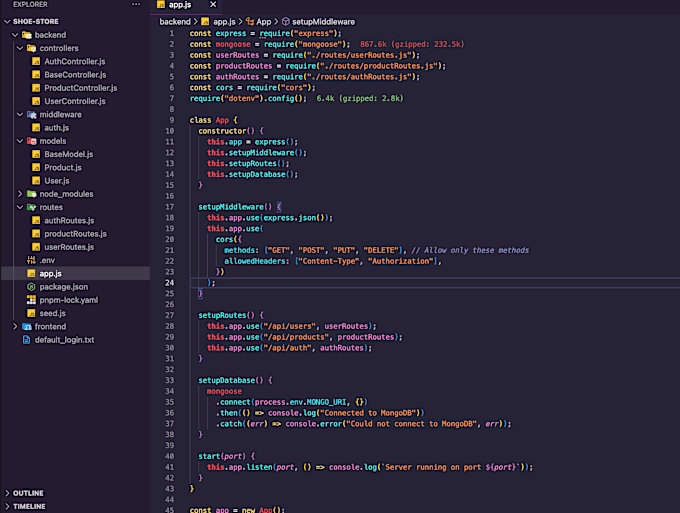
Task: Click the backend folder icon
Action: coord(27,35)
